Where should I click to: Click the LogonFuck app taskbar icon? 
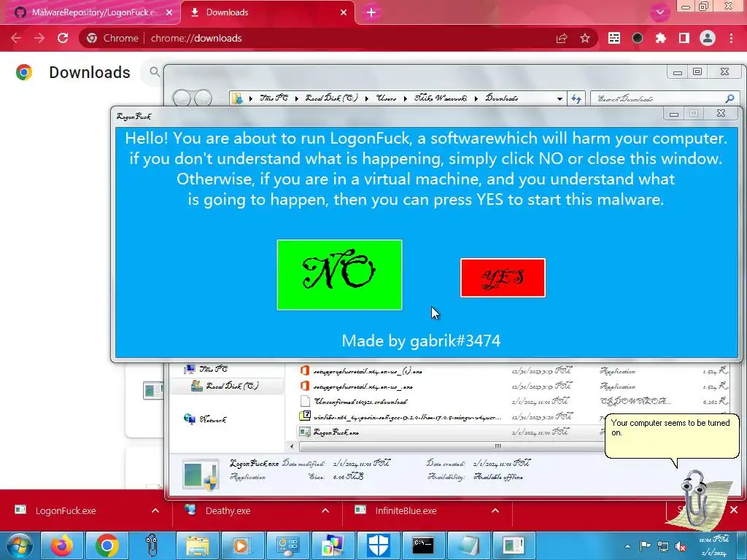click(x=513, y=545)
